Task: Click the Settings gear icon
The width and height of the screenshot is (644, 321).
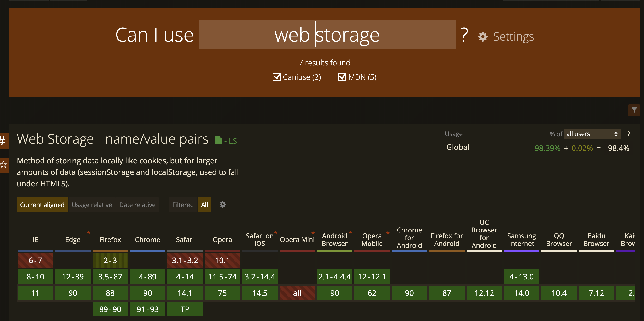Action: pos(482,37)
